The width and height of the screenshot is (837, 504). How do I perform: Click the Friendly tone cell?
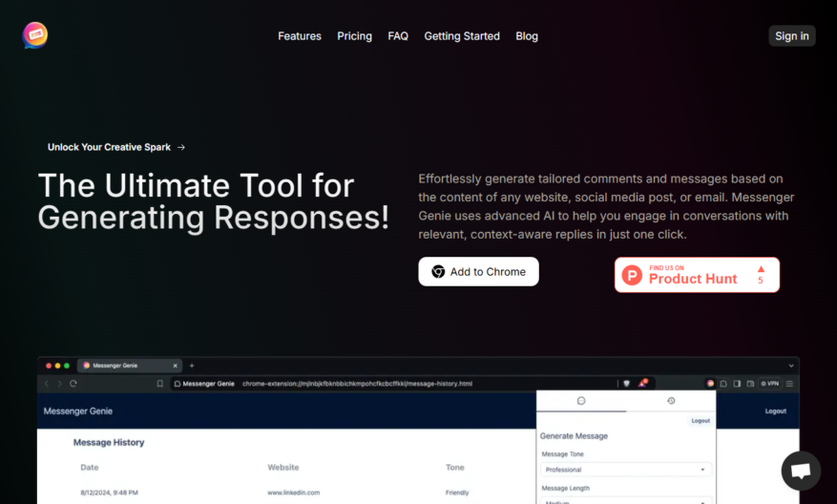coord(457,493)
